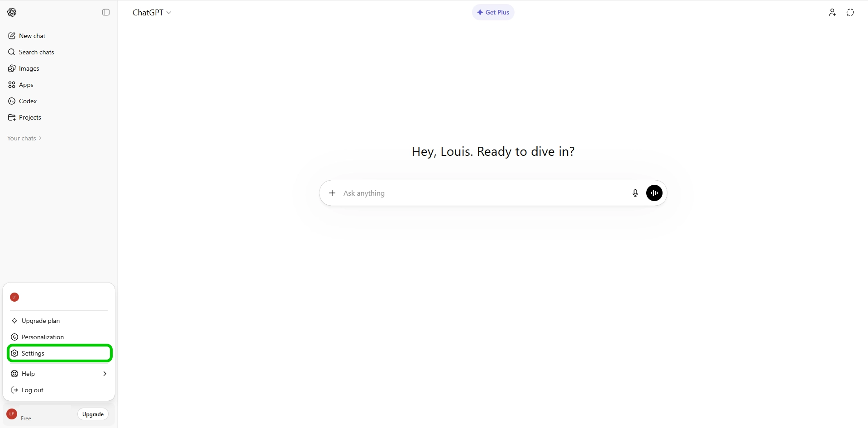The width and height of the screenshot is (868, 428).
Task: Open Codex from the sidebar
Action: click(28, 101)
